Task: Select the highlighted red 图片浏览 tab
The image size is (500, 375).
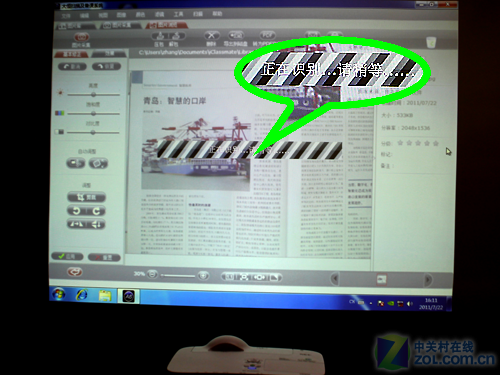Action: (167, 25)
